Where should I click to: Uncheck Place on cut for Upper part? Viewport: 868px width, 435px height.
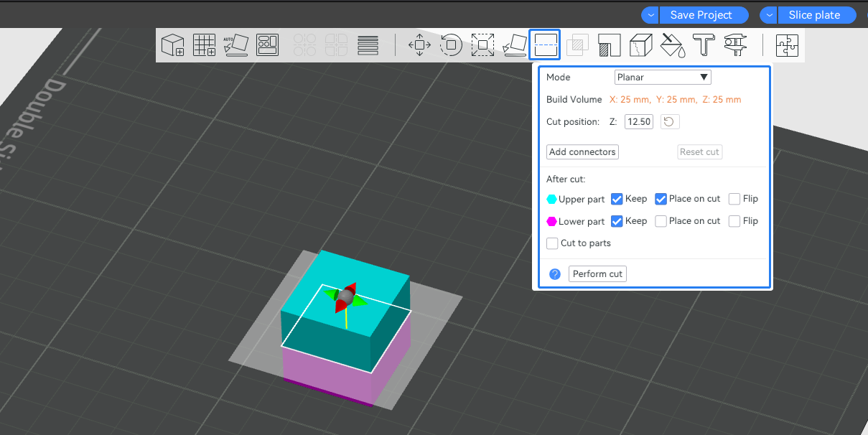(661, 199)
